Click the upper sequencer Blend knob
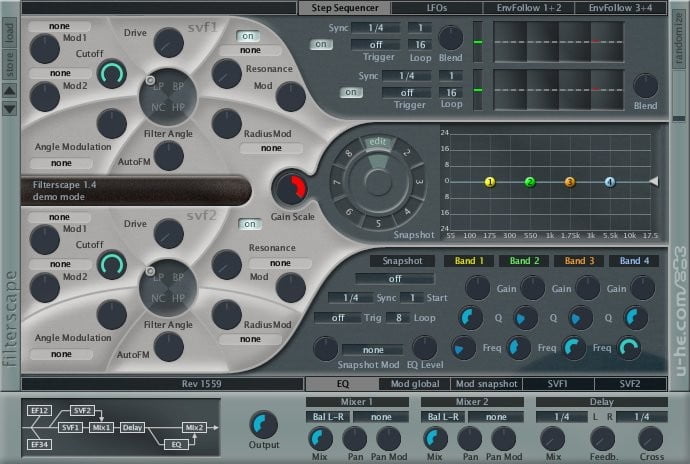Screen dimensions: 690x464 click(451, 38)
